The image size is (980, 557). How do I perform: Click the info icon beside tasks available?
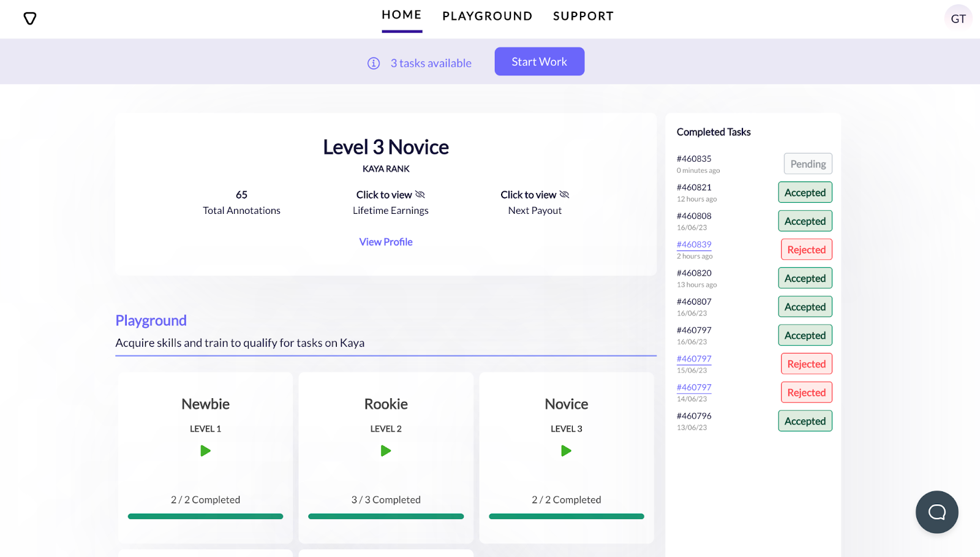coord(374,63)
